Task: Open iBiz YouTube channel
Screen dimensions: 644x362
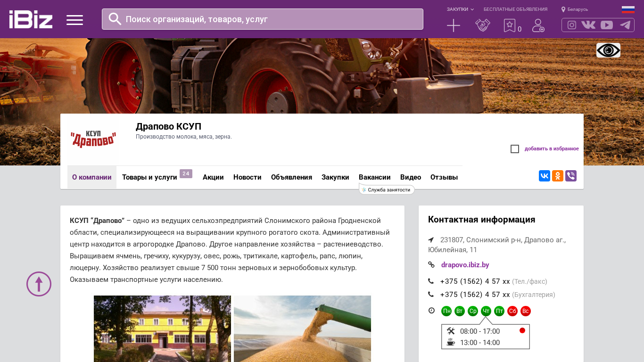Action: point(607,25)
